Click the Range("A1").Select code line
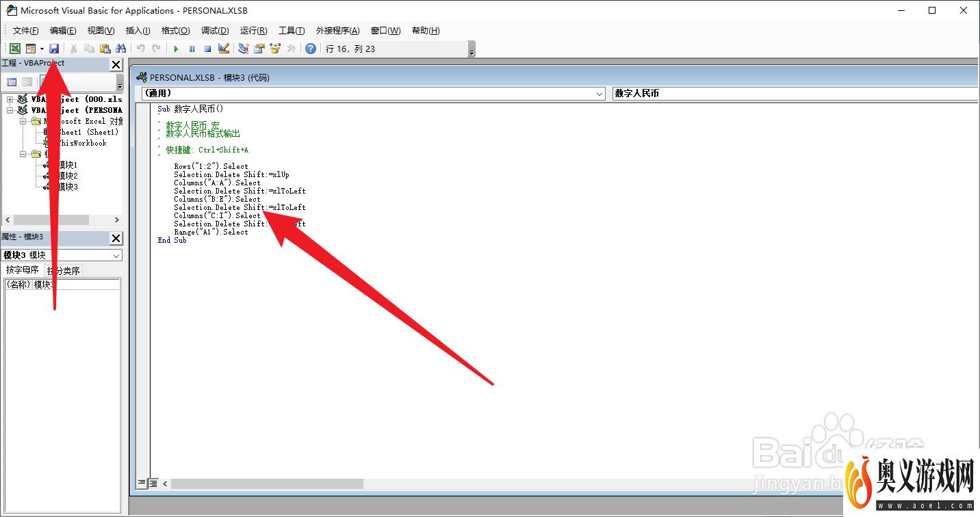980x517 pixels. tap(211, 232)
